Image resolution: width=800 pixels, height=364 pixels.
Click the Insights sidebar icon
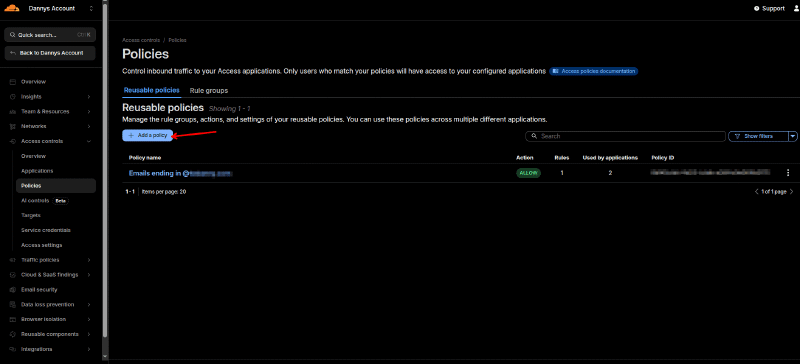pos(12,96)
